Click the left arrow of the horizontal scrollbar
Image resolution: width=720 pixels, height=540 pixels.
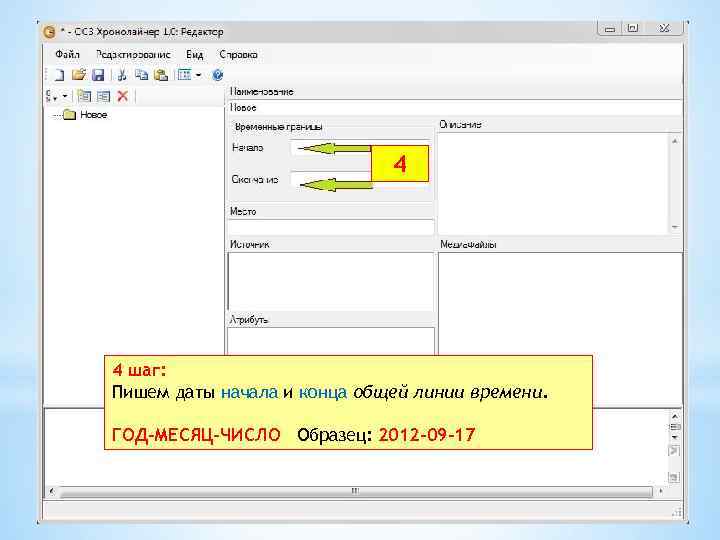click(x=51, y=491)
